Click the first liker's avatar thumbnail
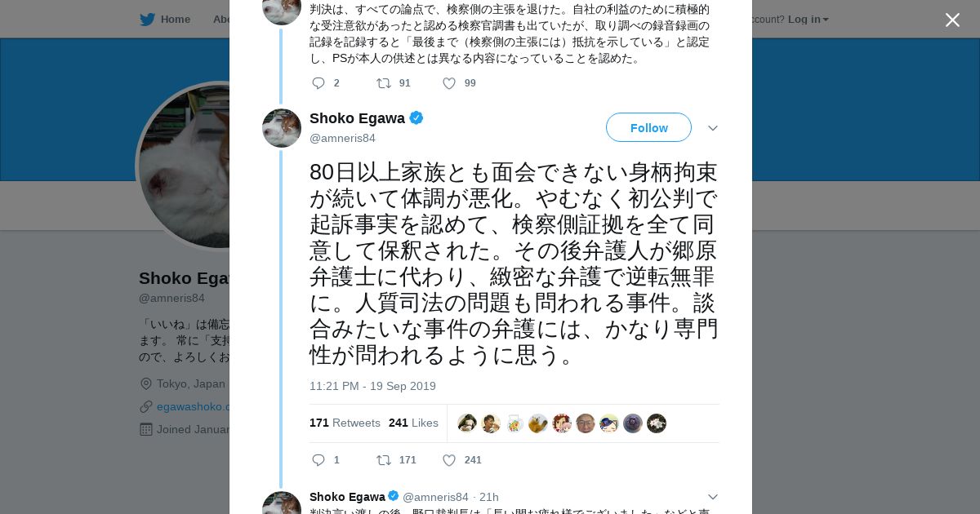Screen dimensions: 980x514 [x=467, y=423]
